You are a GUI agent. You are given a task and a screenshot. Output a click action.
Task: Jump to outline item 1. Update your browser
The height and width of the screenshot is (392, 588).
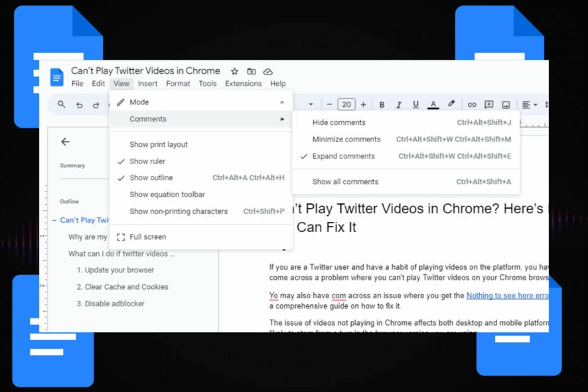[115, 270]
